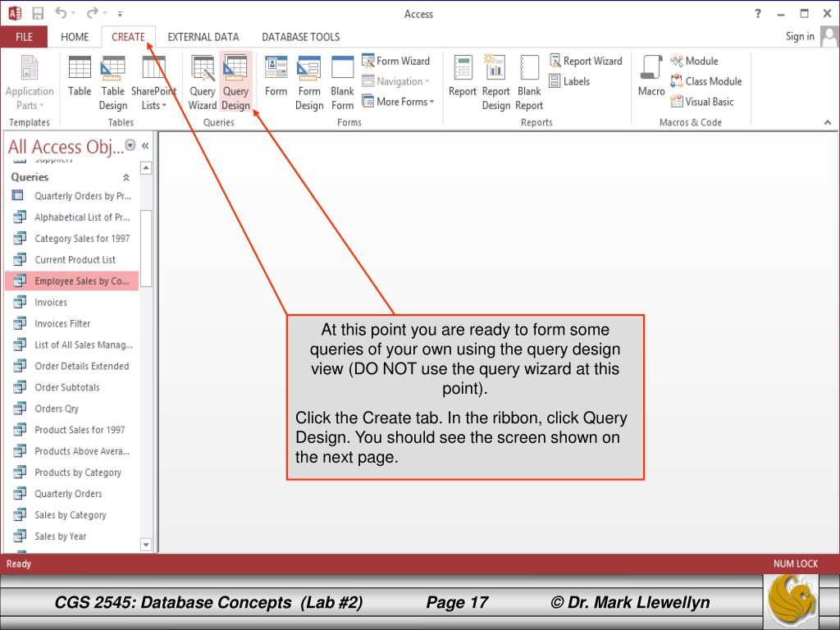Select the CREATE ribbon tab
This screenshot has width=840, height=630.
pos(128,37)
